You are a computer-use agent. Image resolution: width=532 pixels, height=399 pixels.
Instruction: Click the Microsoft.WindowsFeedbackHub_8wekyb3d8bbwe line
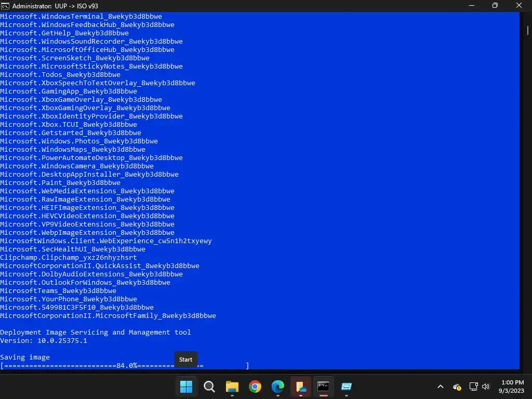coord(87,25)
